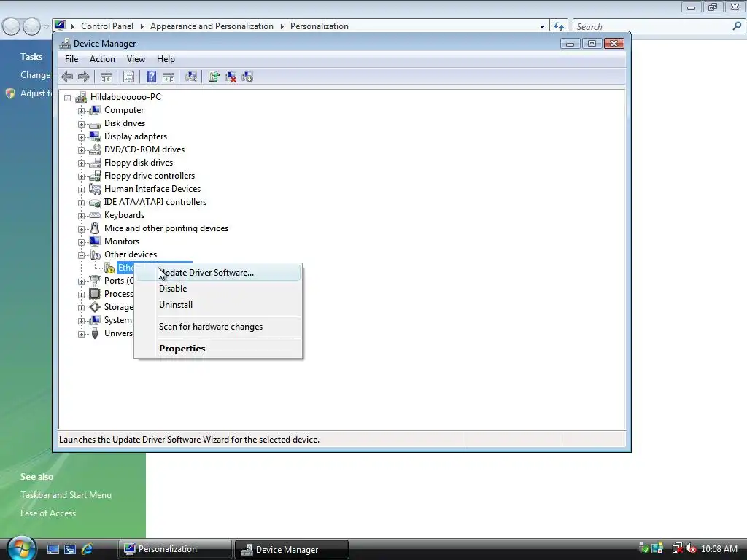Click the Mice and other pointing devices icon
This screenshot has width=747, height=560.
(95, 228)
